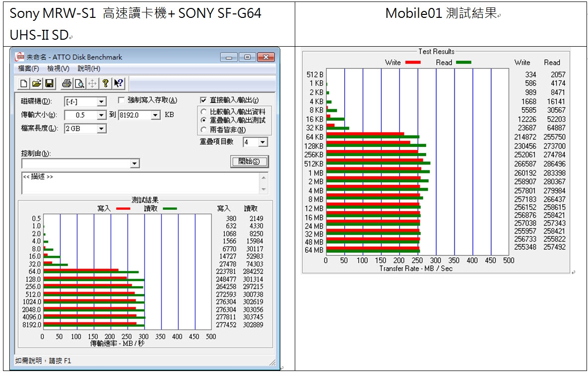
Task: Click the 傳輸速率 - MB / 秒 axis caption
Action: pyautogui.click(x=117, y=343)
